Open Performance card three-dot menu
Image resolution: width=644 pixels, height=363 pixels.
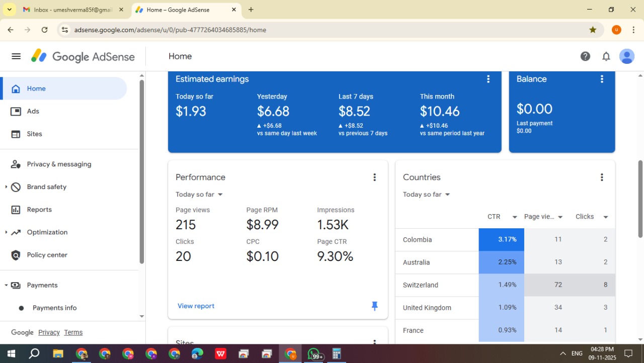[x=374, y=177]
